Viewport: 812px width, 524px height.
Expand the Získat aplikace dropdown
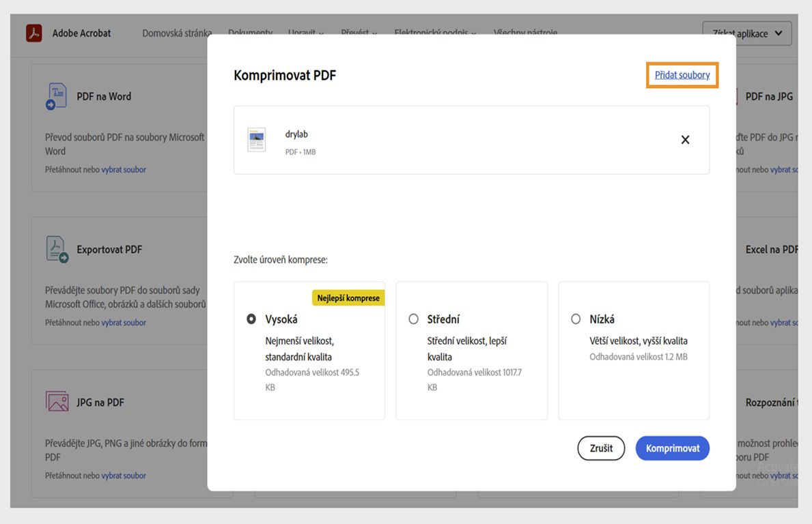pos(746,32)
